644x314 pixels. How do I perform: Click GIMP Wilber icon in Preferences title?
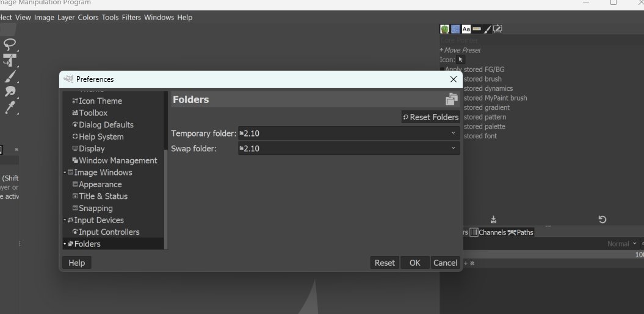click(68, 79)
